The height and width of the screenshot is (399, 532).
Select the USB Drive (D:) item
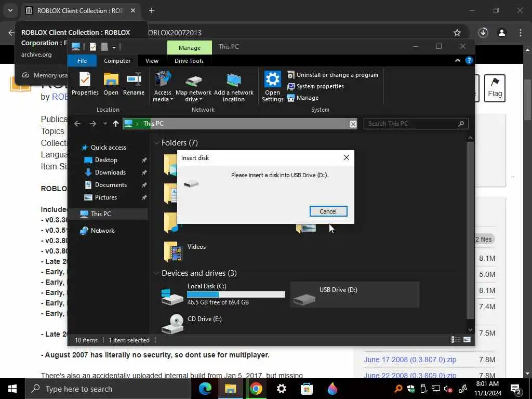coord(354,295)
